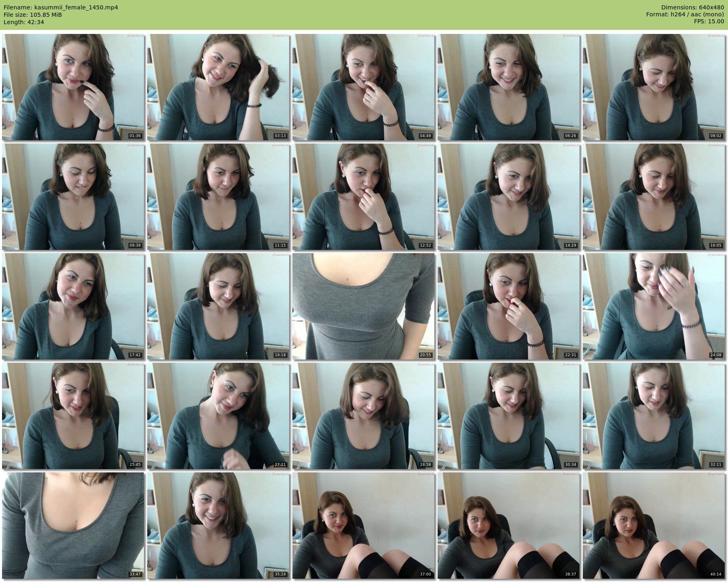The width and height of the screenshot is (728, 582).
Task: Select the frame at 17:42
Action: tap(73, 306)
